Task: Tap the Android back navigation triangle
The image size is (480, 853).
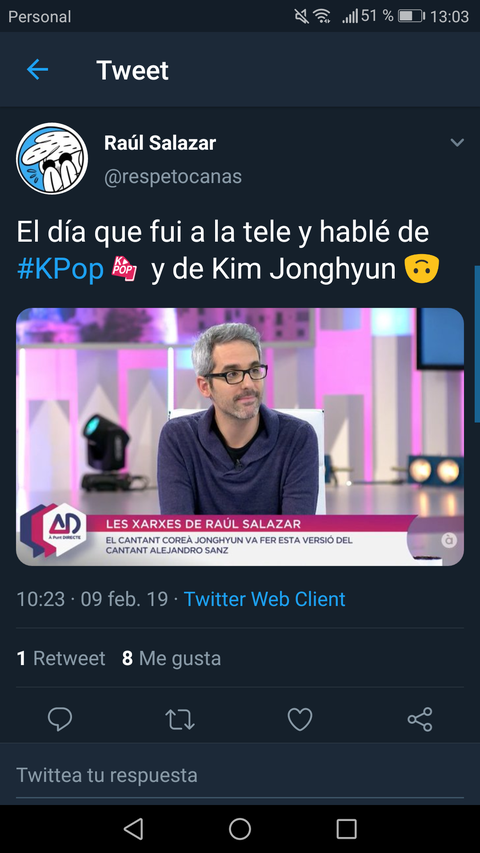Action: pyautogui.click(x=133, y=829)
